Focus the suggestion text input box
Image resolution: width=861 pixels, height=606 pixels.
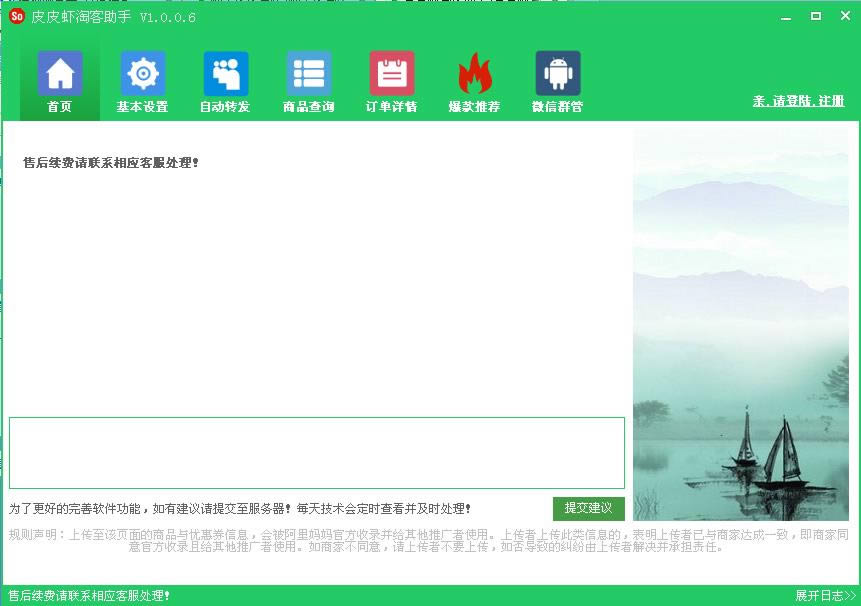(x=317, y=453)
